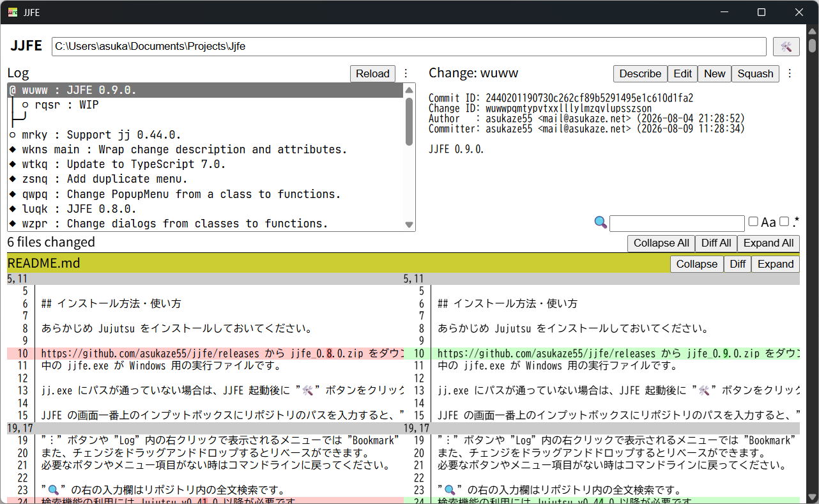Click Expand All
Image resolution: width=819 pixels, height=504 pixels.
(x=769, y=243)
